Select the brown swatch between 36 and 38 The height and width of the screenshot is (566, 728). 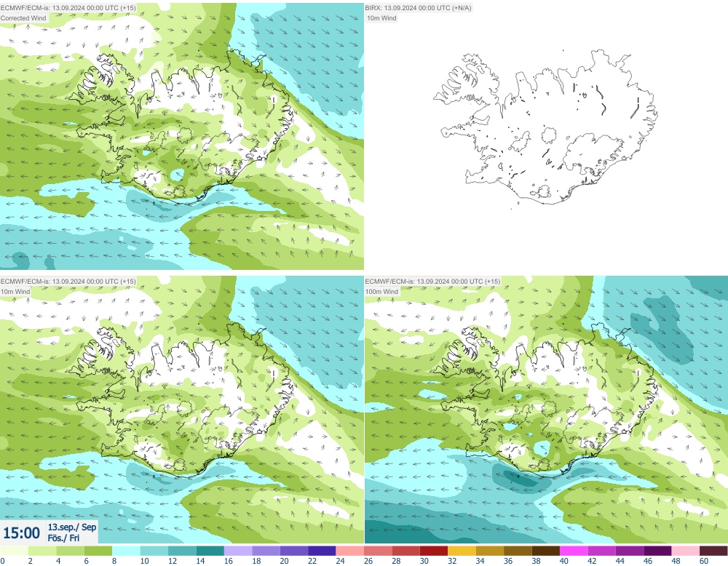coord(518,551)
